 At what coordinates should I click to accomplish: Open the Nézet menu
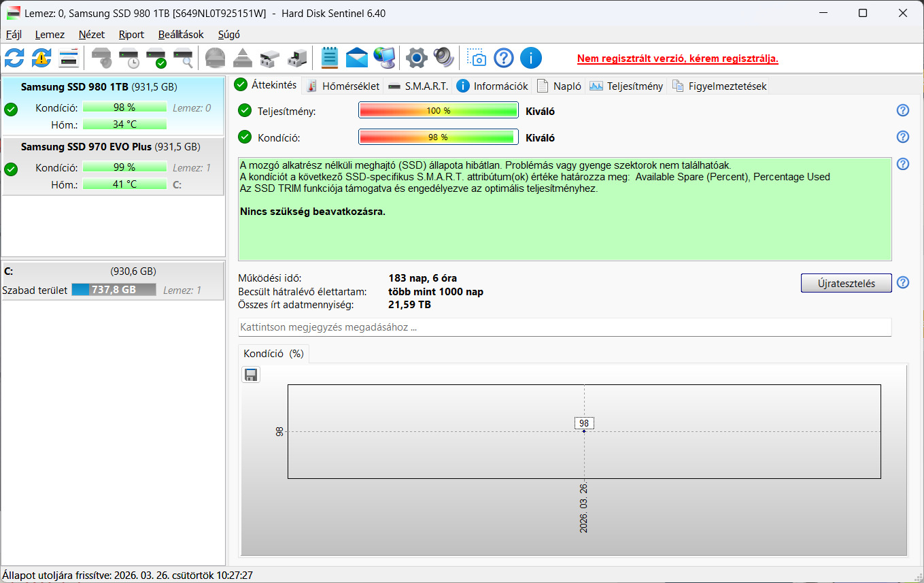[x=92, y=35]
